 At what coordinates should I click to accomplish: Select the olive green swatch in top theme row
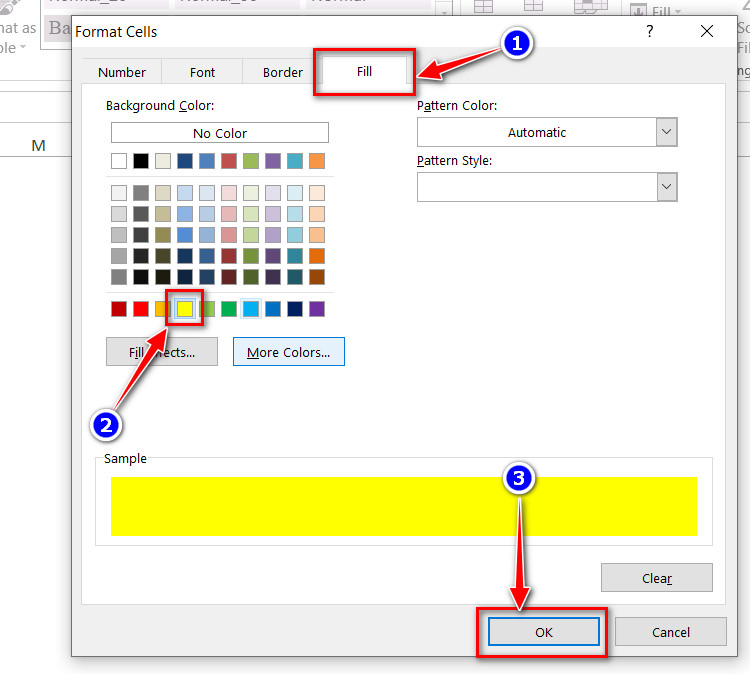tap(251, 161)
